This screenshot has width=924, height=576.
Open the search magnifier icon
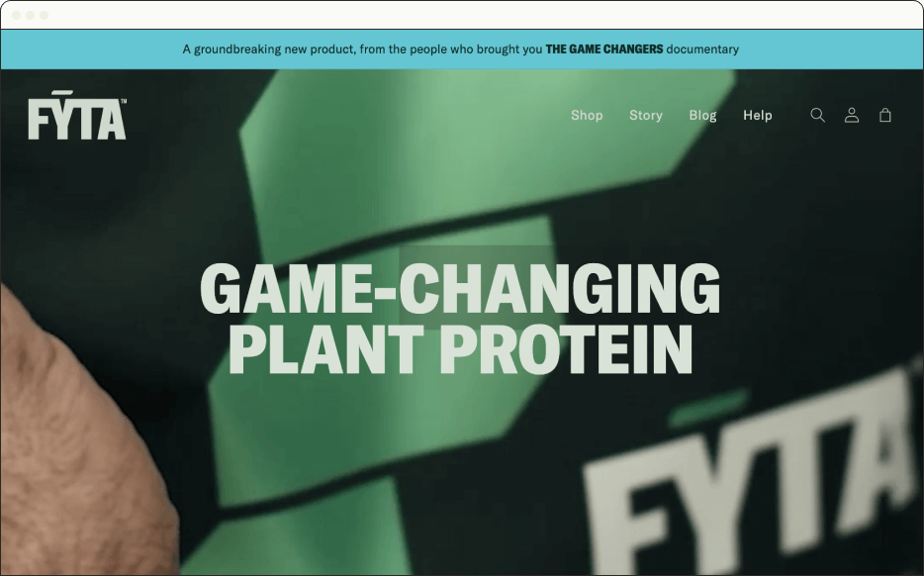(817, 115)
